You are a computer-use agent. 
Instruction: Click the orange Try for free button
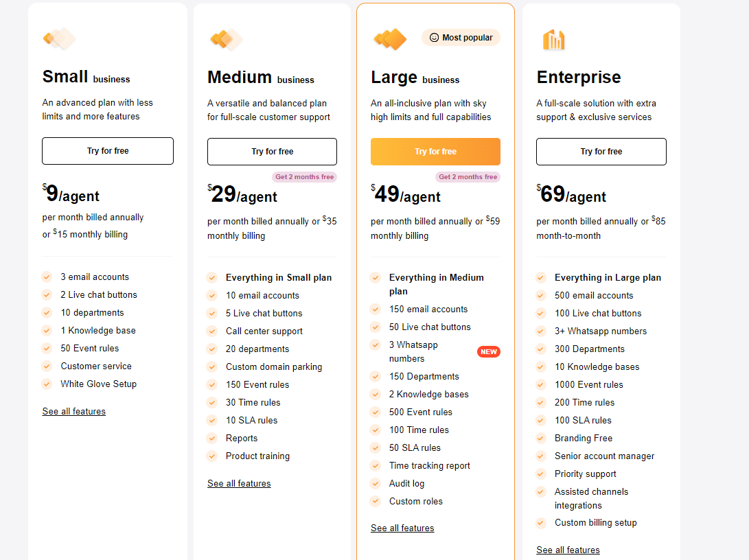436,152
